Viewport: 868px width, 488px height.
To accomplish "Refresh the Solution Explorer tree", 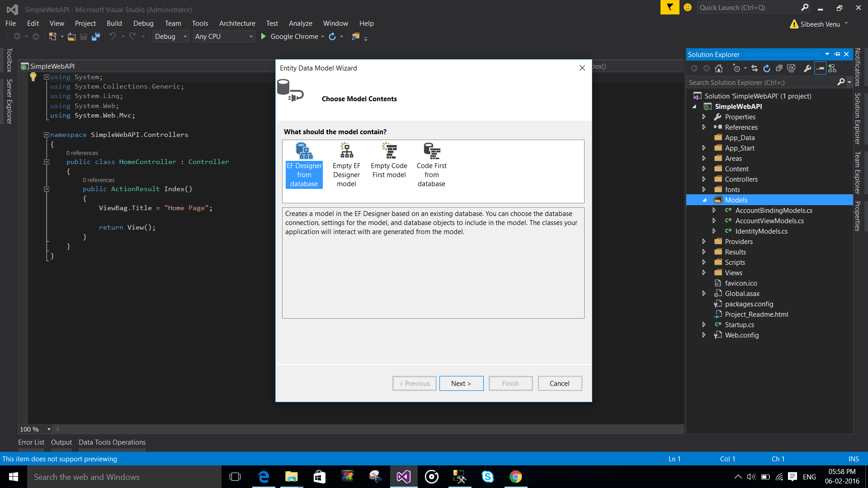I will (767, 68).
